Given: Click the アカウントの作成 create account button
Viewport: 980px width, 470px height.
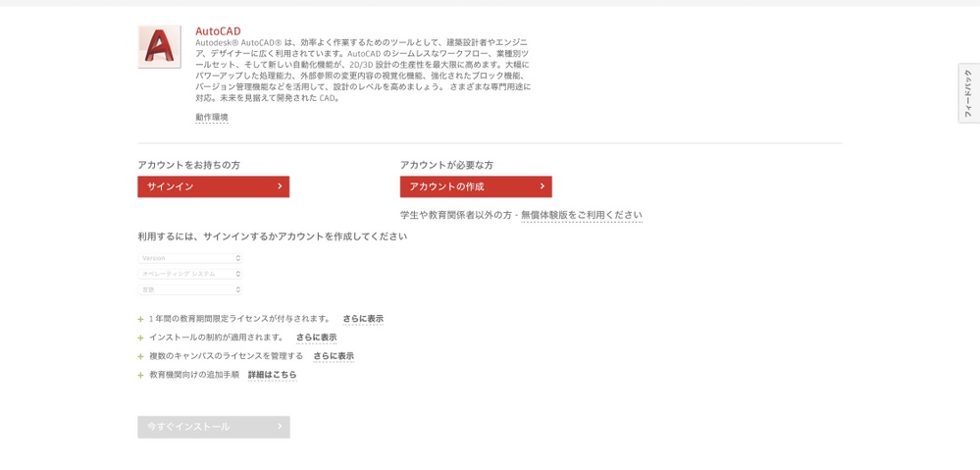Looking at the screenshot, I should pyautogui.click(x=476, y=186).
